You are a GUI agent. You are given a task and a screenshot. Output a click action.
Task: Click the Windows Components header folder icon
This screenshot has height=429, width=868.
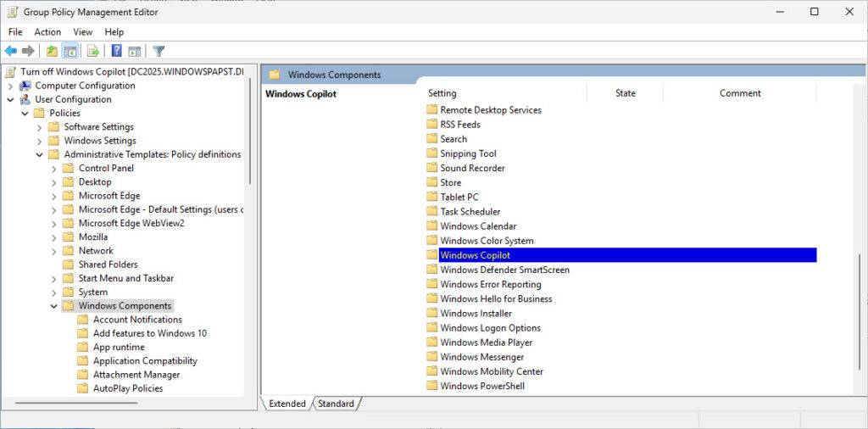point(275,75)
